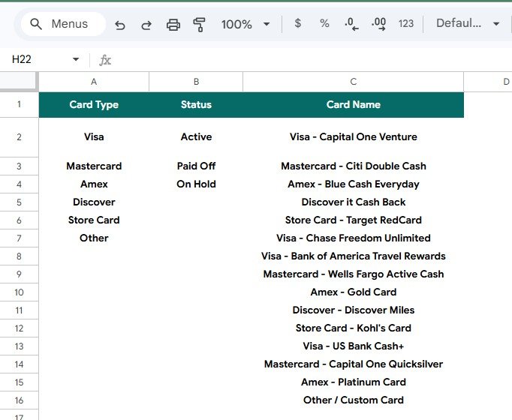
Task: Select Visa - Chase Freedom Unlimited cell
Action: [x=354, y=238]
